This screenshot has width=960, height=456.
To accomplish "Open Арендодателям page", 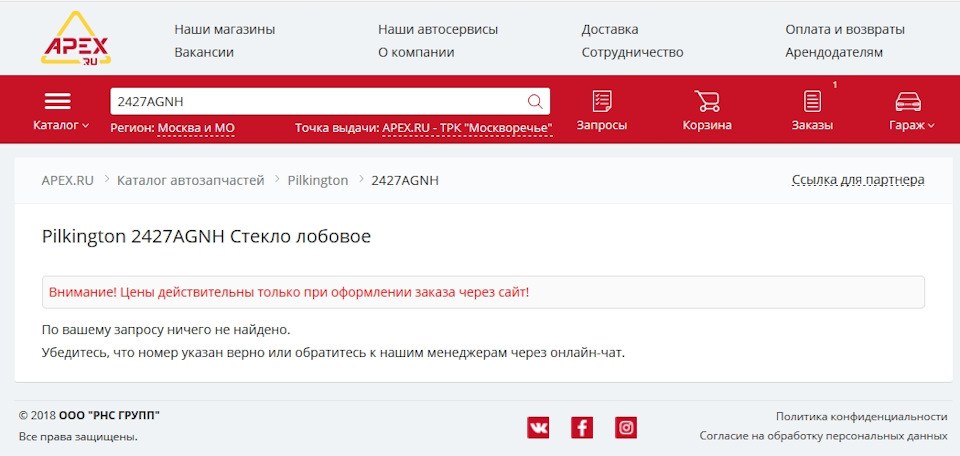I will pyautogui.click(x=834, y=53).
